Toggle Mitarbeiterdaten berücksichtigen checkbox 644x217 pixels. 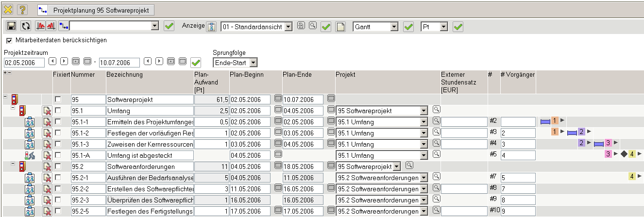(10, 40)
